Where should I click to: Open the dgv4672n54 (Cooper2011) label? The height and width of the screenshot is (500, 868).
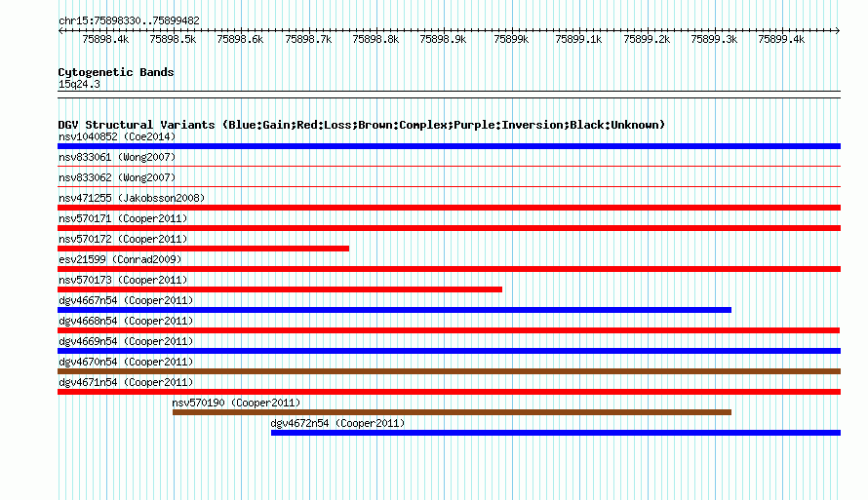point(337,423)
